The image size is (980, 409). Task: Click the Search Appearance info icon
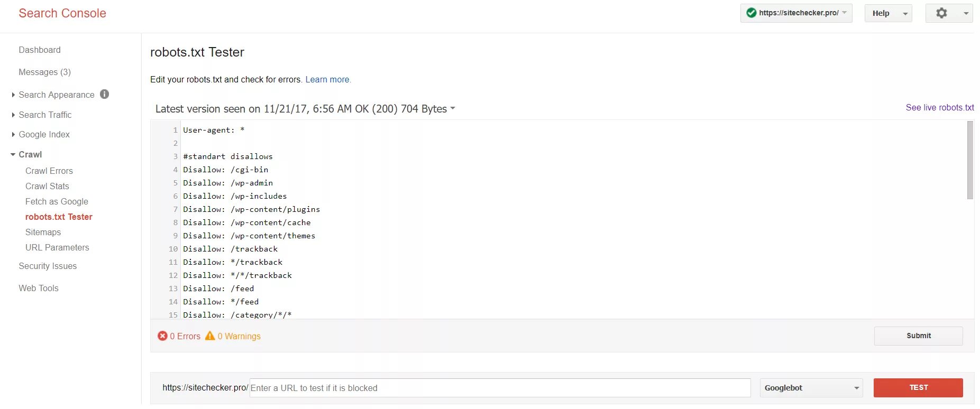pos(105,94)
